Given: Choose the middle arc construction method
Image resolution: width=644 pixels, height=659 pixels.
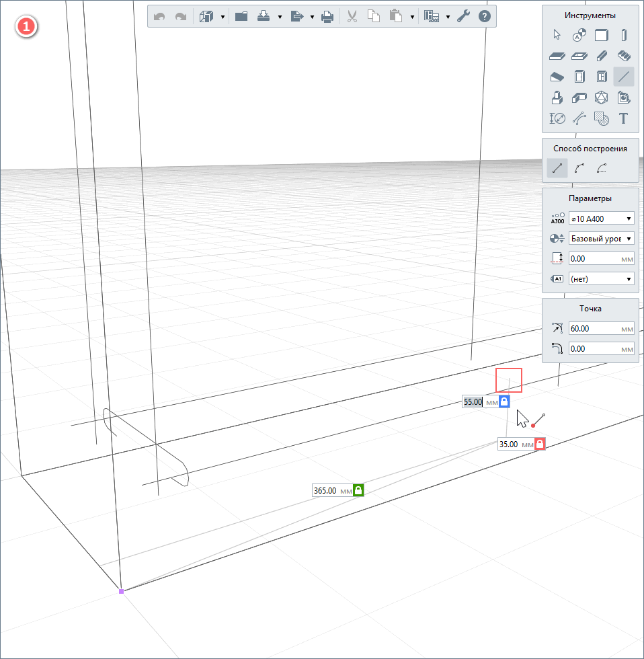Looking at the screenshot, I should point(579,169).
